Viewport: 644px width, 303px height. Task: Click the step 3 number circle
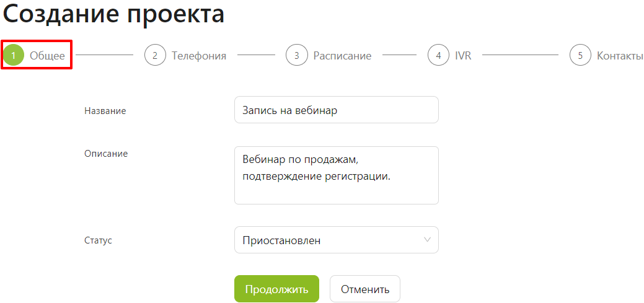pos(297,56)
